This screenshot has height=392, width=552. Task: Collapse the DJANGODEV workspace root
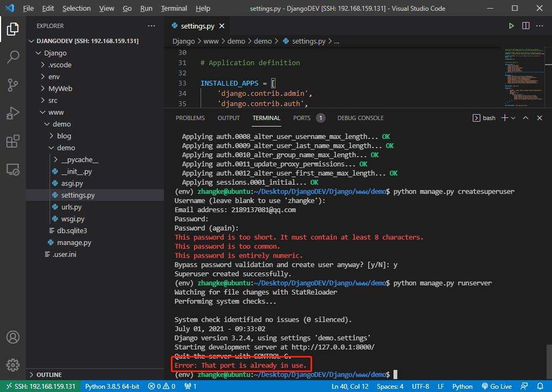pos(87,41)
